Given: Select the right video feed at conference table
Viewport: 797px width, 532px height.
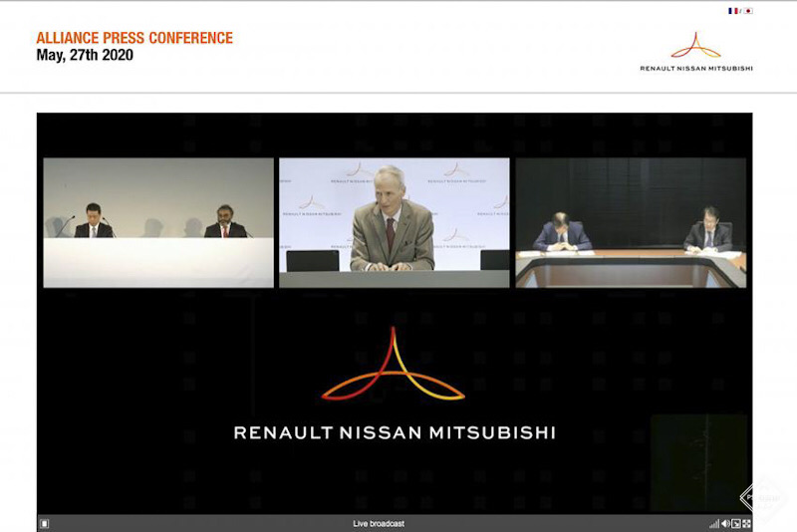Looking at the screenshot, I should coord(630,222).
